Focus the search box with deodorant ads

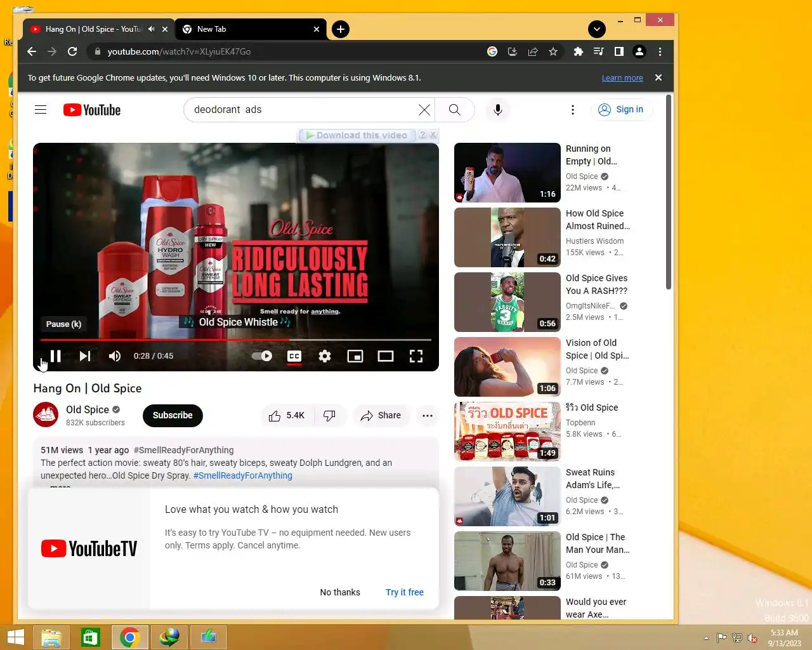301,110
